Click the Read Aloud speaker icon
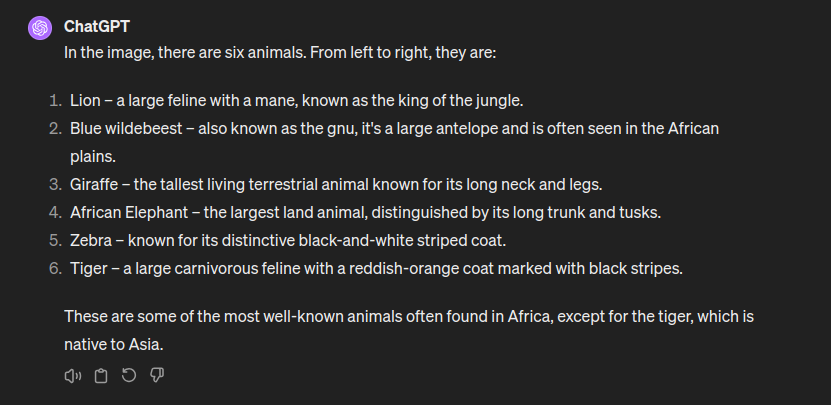 [x=73, y=376]
